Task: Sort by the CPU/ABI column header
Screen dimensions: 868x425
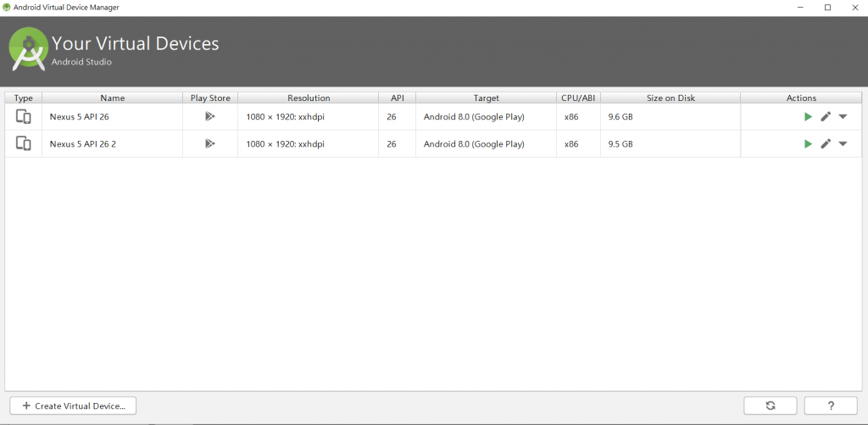Action: 578,98
